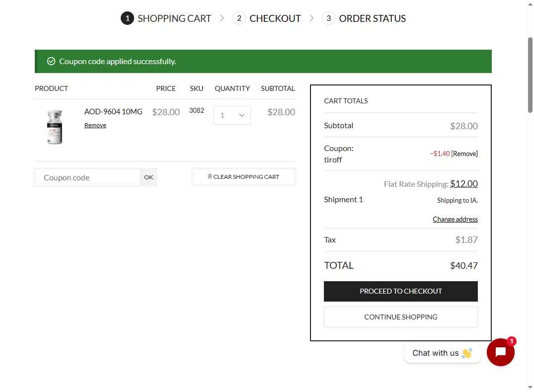The width and height of the screenshot is (534, 392).
Task: Focus the Coupon code input field
Action: [x=87, y=177]
